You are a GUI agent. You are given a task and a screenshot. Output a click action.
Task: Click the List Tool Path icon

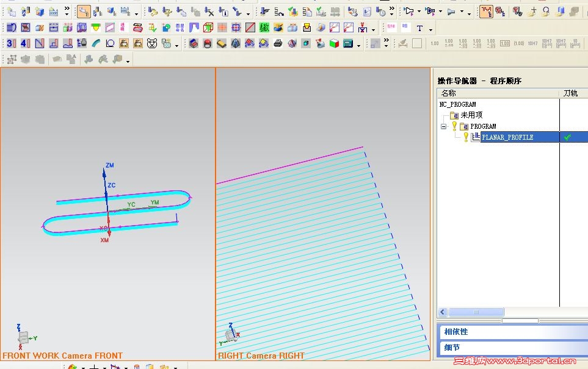[x=307, y=12]
